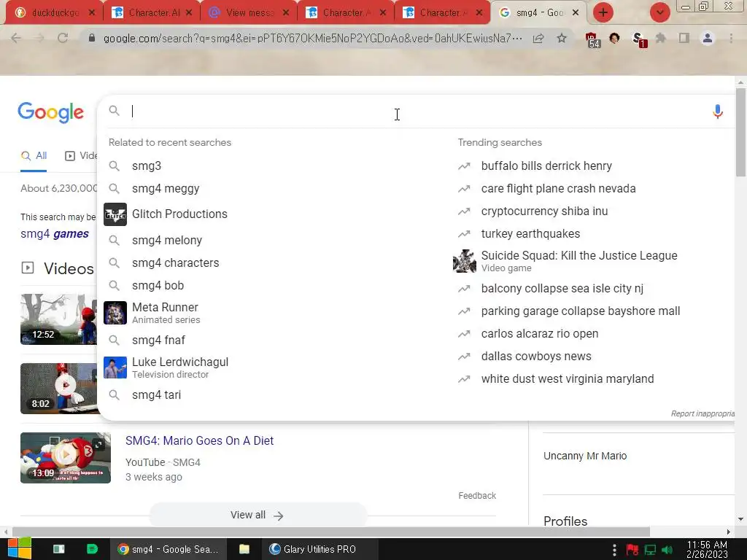Click Report inappropriate predictions link
This screenshot has height=560, width=747.
pos(703,413)
